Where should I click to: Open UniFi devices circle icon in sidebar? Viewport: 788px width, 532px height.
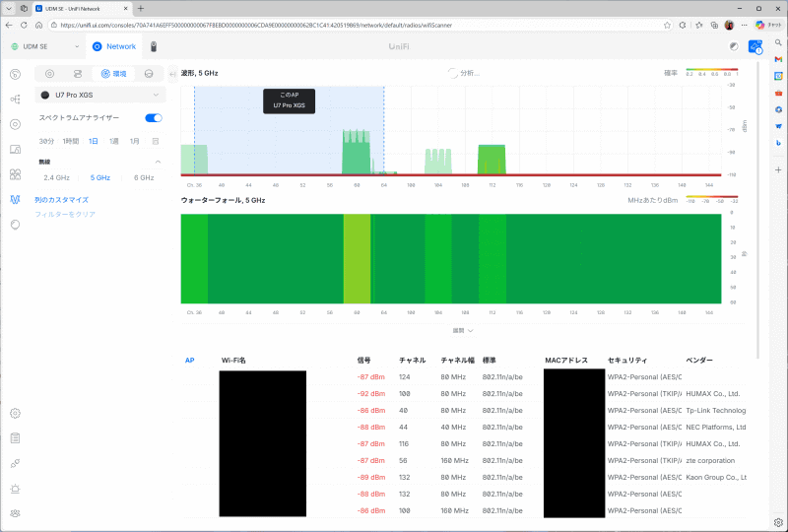pos(15,124)
